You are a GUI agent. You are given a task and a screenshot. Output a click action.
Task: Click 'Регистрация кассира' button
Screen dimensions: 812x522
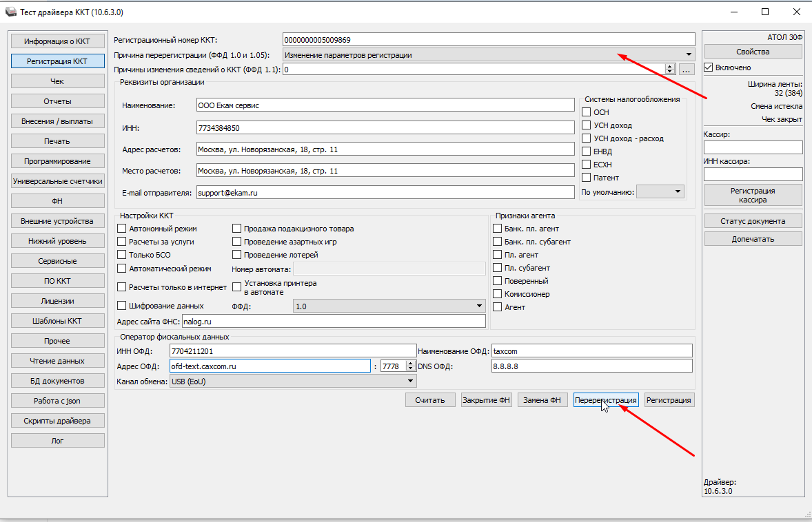point(753,195)
